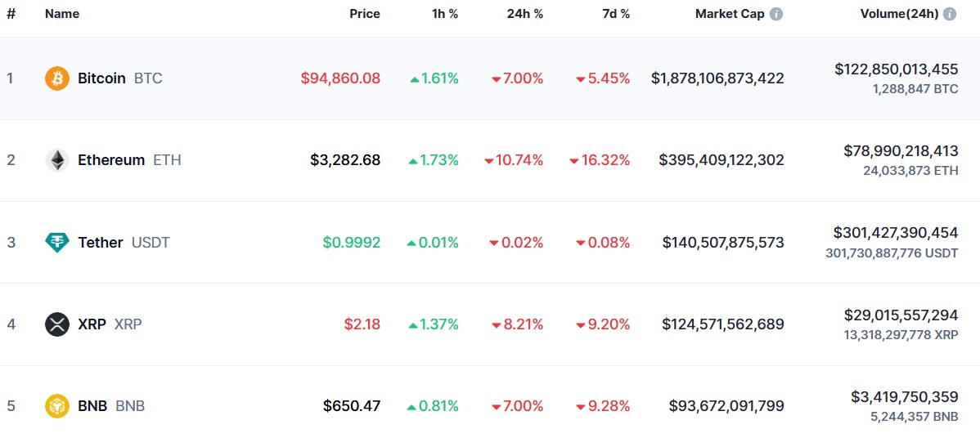Viewport: 980px width, 447px height.
Task: Sort by the 7d % column header
Action: tap(614, 14)
